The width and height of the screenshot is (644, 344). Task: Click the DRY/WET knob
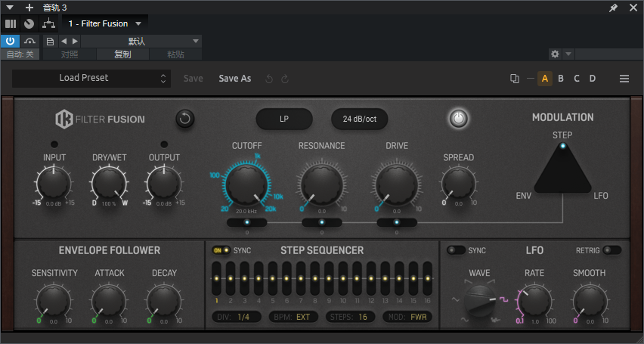pos(109,184)
